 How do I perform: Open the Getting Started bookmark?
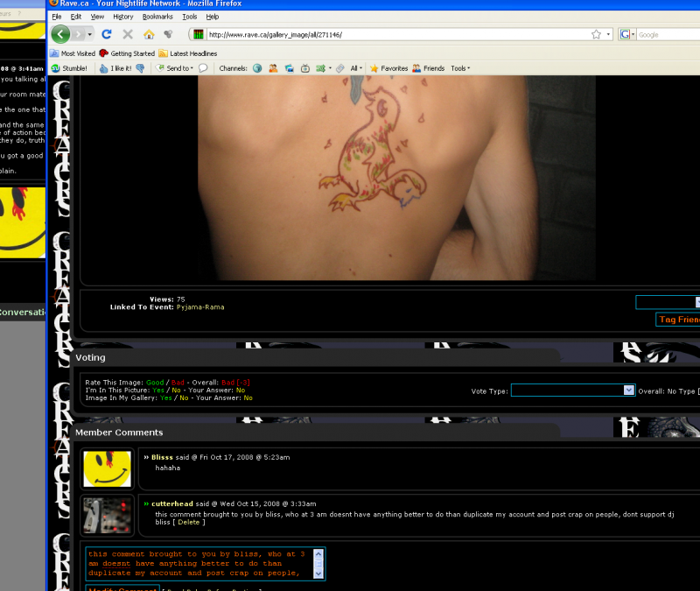(x=127, y=53)
